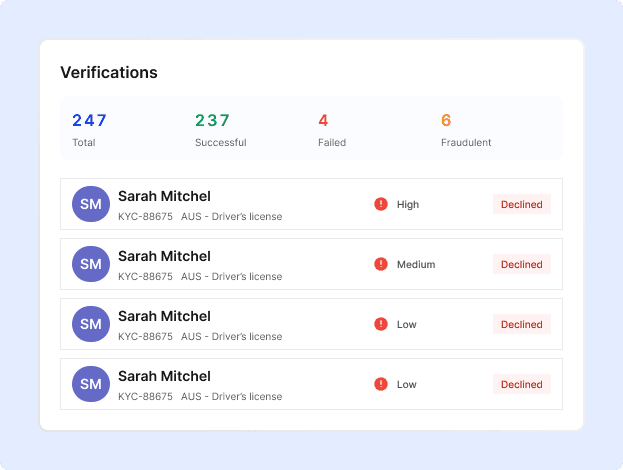Select the Successful 237 stat
Viewport: 623px width, 470px height.
[x=221, y=130]
